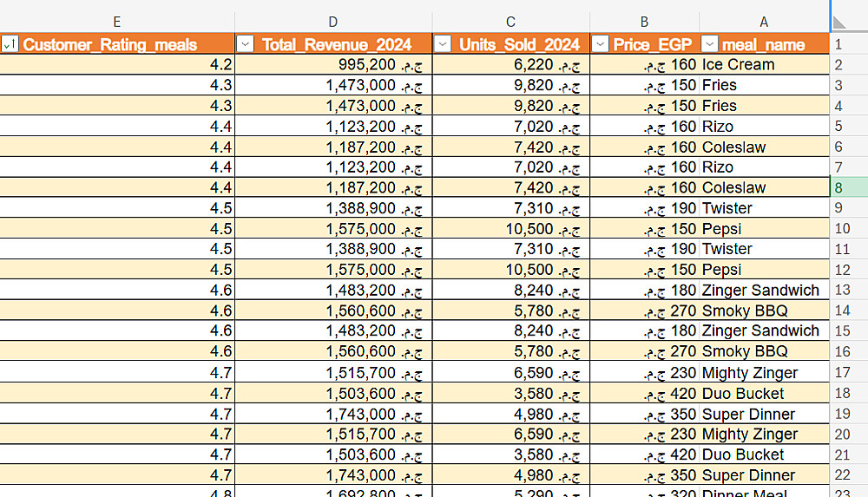Click the Total_Revenue_2024 header cell text

click(x=337, y=44)
